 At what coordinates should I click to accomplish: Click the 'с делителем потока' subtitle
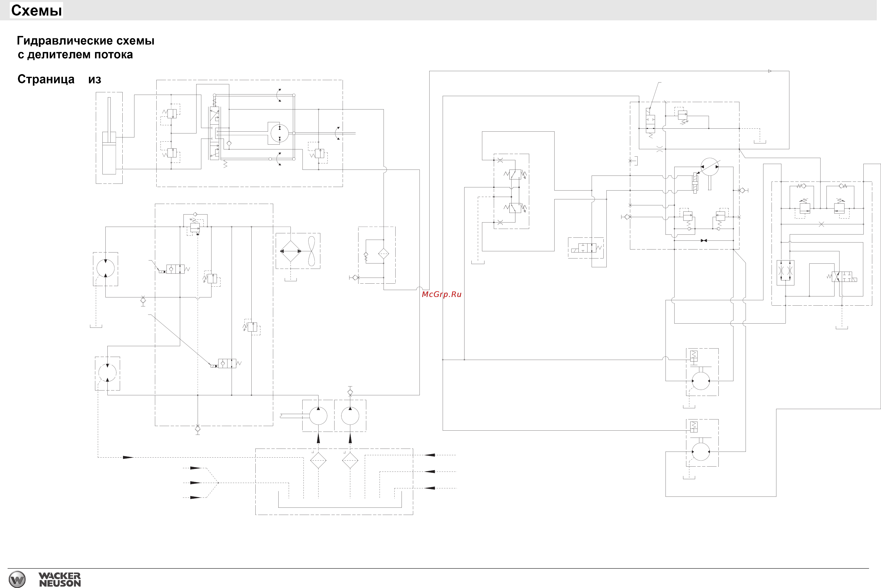[x=75, y=55]
